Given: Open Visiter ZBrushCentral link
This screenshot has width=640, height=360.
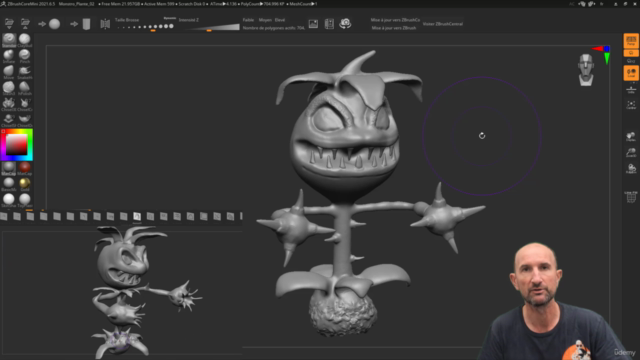Looking at the screenshot, I should click(443, 24).
